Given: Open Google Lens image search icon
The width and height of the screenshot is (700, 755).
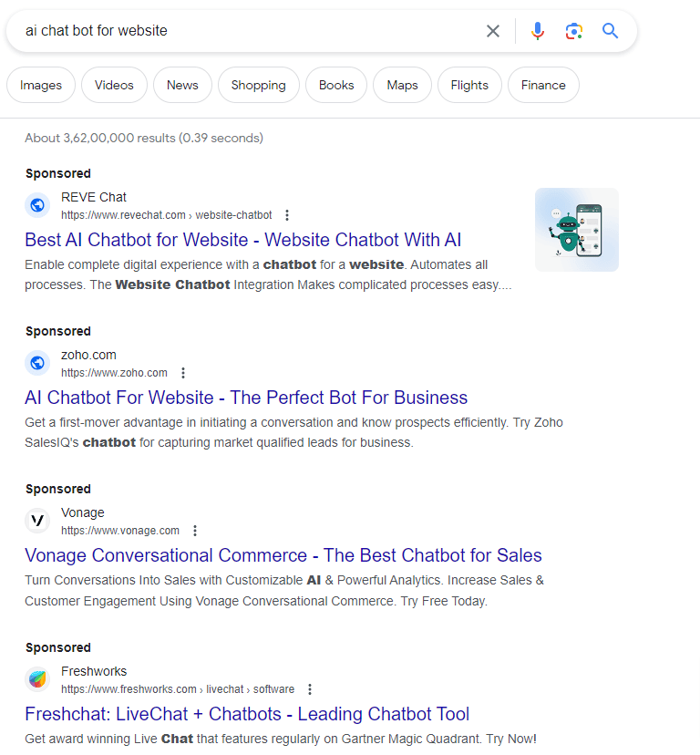Looking at the screenshot, I should tap(573, 30).
